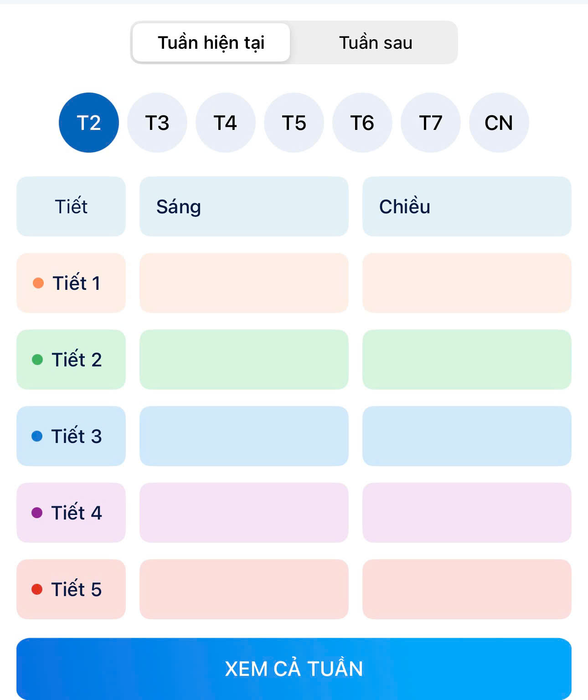The width and height of the screenshot is (588, 700).
Task: Choose the T5 day circle
Action: 294,123
